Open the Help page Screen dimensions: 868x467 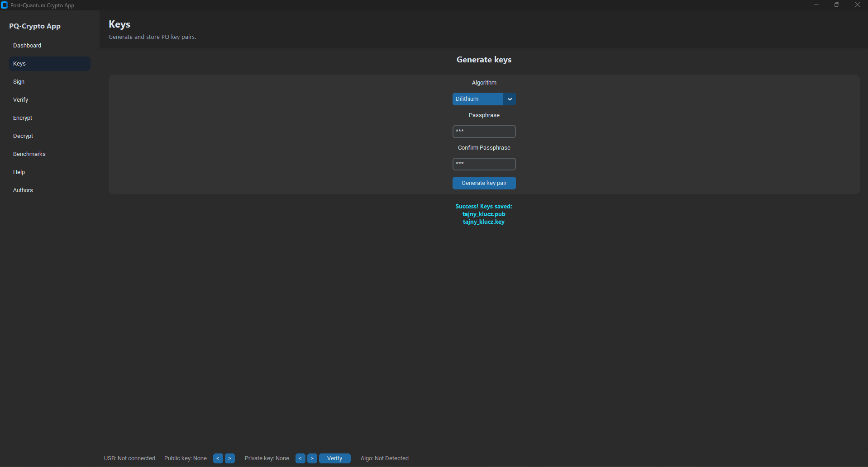pyautogui.click(x=19, y=172)
